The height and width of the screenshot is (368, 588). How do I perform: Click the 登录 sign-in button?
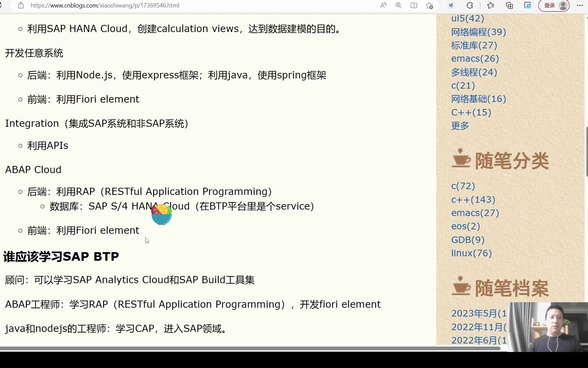[549, 5]
